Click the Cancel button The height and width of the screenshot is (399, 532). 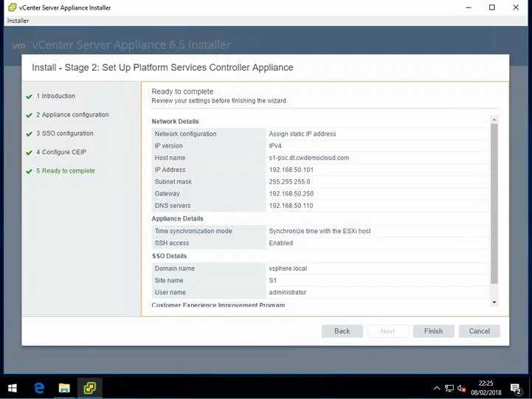(x=479, y=331)
